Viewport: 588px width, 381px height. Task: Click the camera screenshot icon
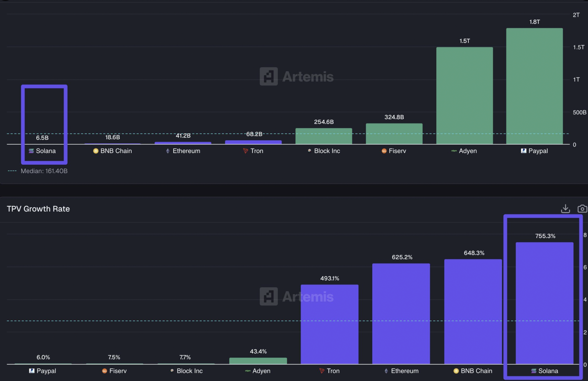point(582,209)
